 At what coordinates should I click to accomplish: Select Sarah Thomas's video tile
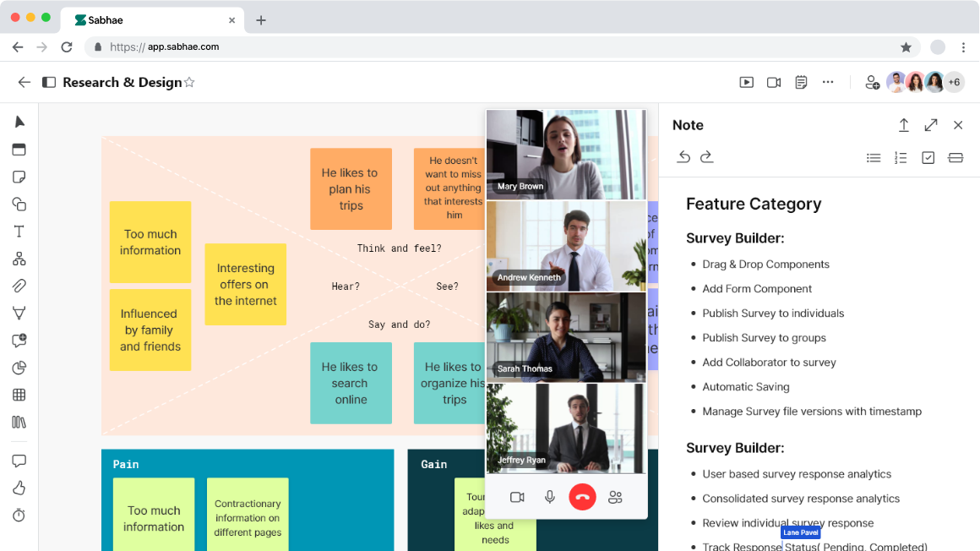coord(566,337)
